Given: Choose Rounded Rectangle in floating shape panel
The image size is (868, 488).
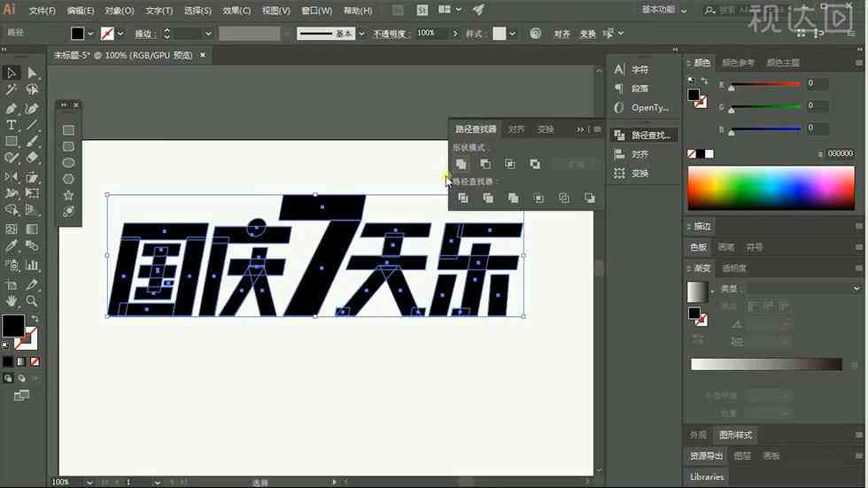Looking at the screenshot, I should tap(68, 146).
